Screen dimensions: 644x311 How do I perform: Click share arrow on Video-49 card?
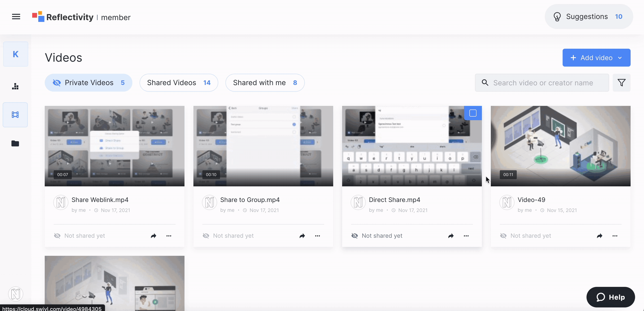599,236
